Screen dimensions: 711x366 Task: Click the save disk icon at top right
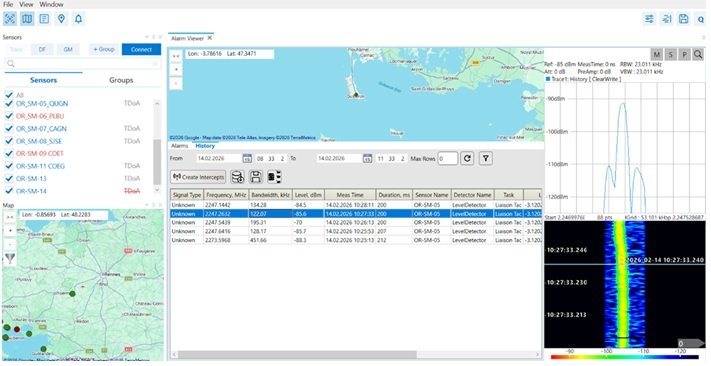pos(684,19)
